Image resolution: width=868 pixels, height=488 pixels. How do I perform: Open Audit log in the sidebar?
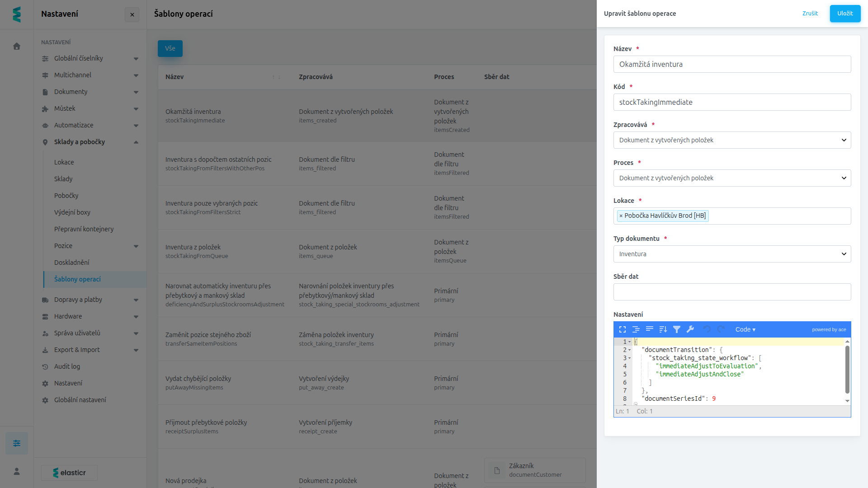(x=67, y=366)
